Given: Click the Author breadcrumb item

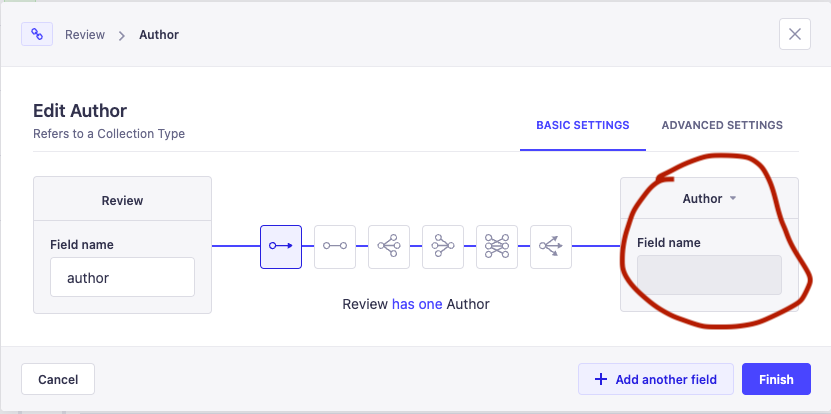Looking at the screenshot, I should point(159,34).
